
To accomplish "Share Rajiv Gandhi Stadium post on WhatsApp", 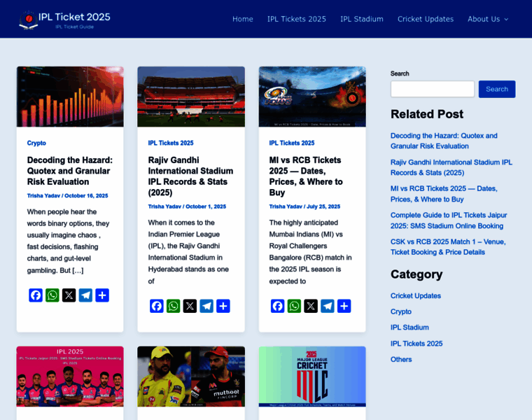I will pyautogui.click(x=173, y=306).
